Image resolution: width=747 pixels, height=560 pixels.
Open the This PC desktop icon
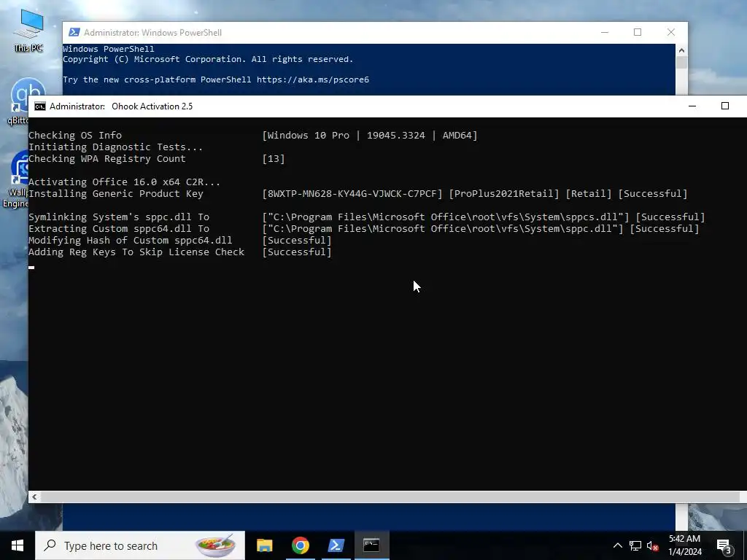(x=28, y=29)
